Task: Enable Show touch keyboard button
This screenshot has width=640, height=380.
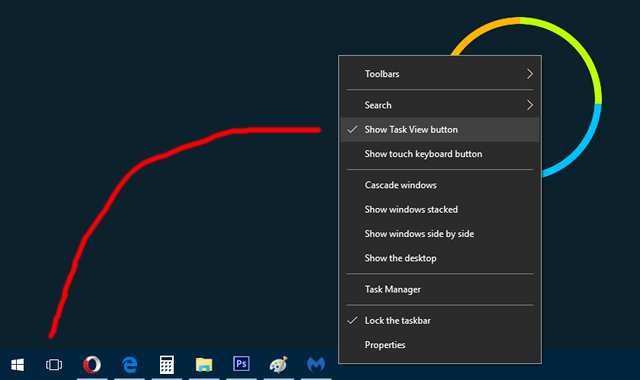Action: (440, 154)
